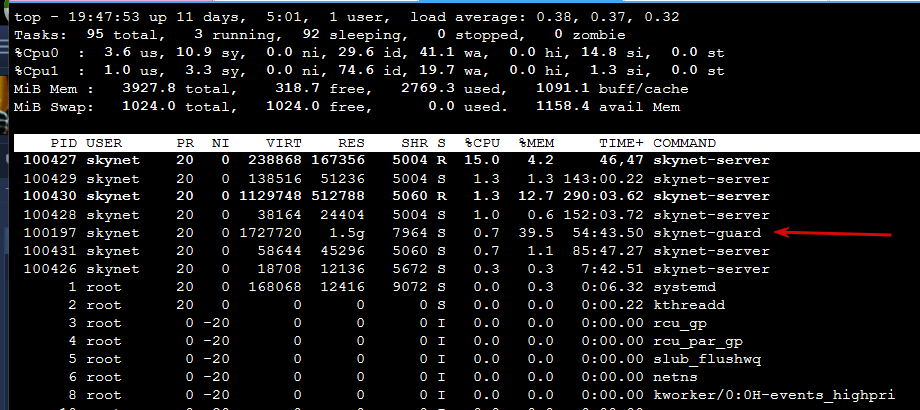Click the systemd command name
The height and width of the screenshot is (410, 920).
point(684,287)
